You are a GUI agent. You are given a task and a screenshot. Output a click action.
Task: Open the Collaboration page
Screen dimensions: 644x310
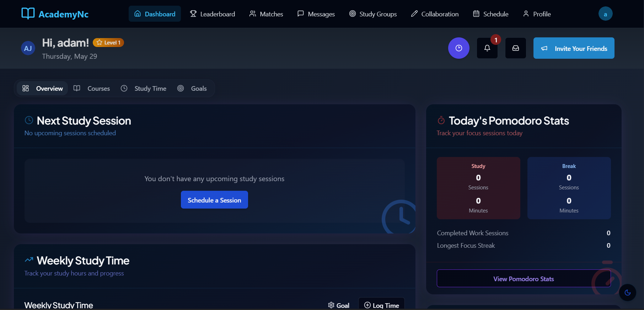point(435,14)
